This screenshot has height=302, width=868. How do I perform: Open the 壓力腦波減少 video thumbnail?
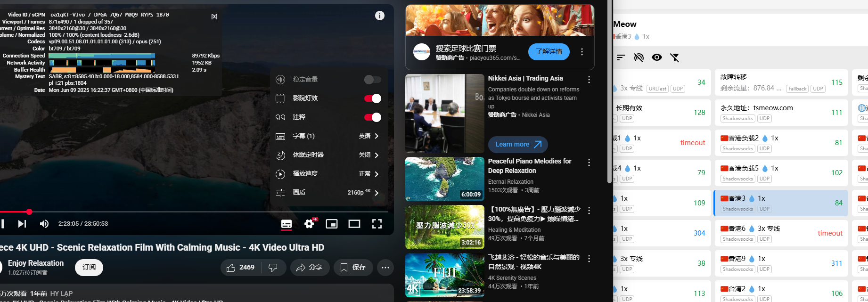coord(445,227)
